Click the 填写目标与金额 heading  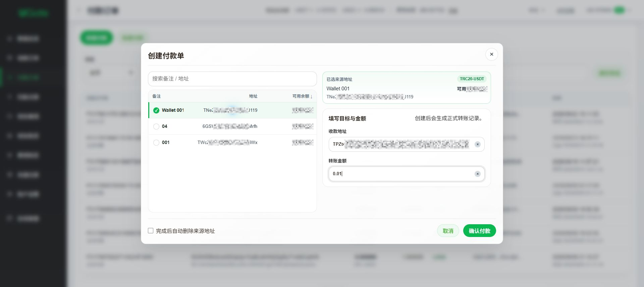[347, 118]
